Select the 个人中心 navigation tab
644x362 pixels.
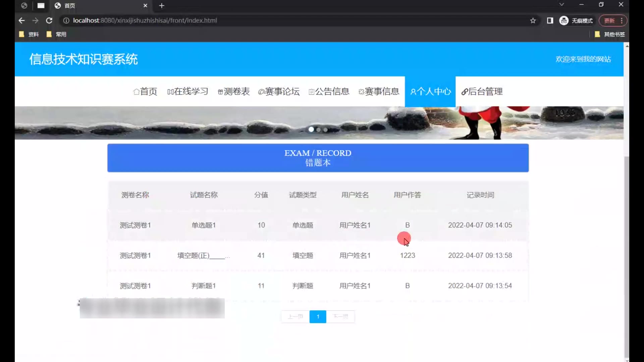click(430, 92)
